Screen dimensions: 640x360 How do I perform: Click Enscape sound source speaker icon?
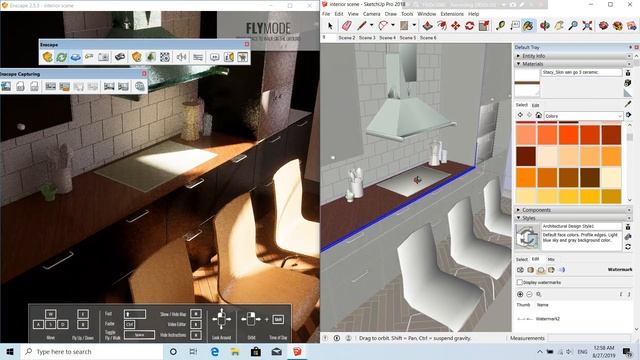click(x=182, y=57)
